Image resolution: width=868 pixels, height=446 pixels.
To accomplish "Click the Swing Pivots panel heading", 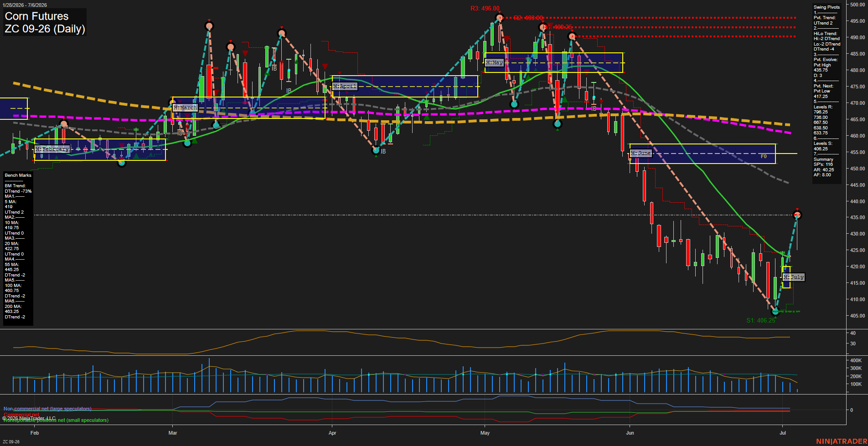I will coord(827,7).
